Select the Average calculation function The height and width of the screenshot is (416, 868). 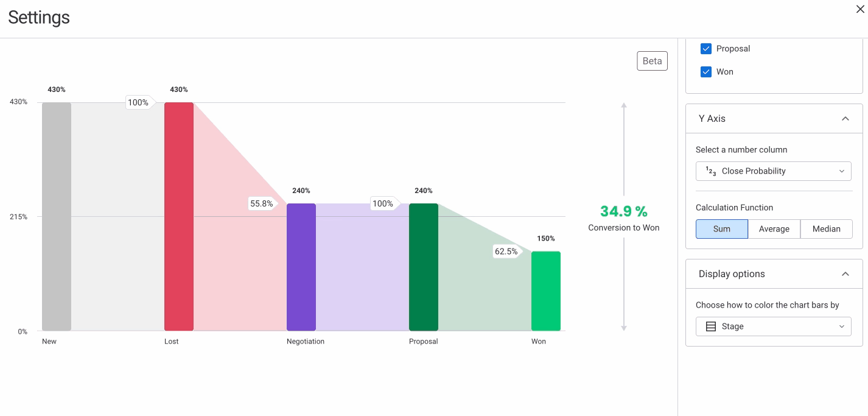pos(774,228)
